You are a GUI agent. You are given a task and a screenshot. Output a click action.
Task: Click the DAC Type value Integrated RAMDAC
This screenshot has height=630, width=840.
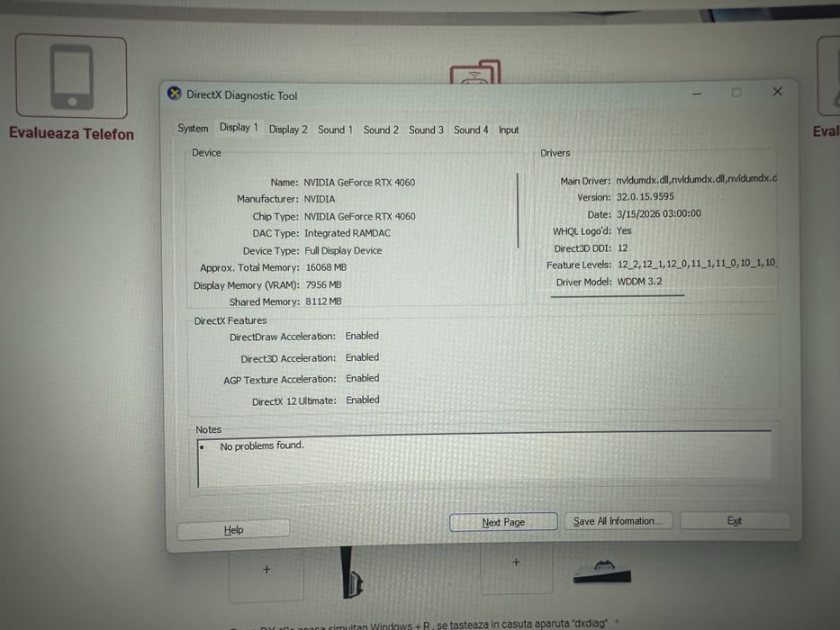[348, 234]
